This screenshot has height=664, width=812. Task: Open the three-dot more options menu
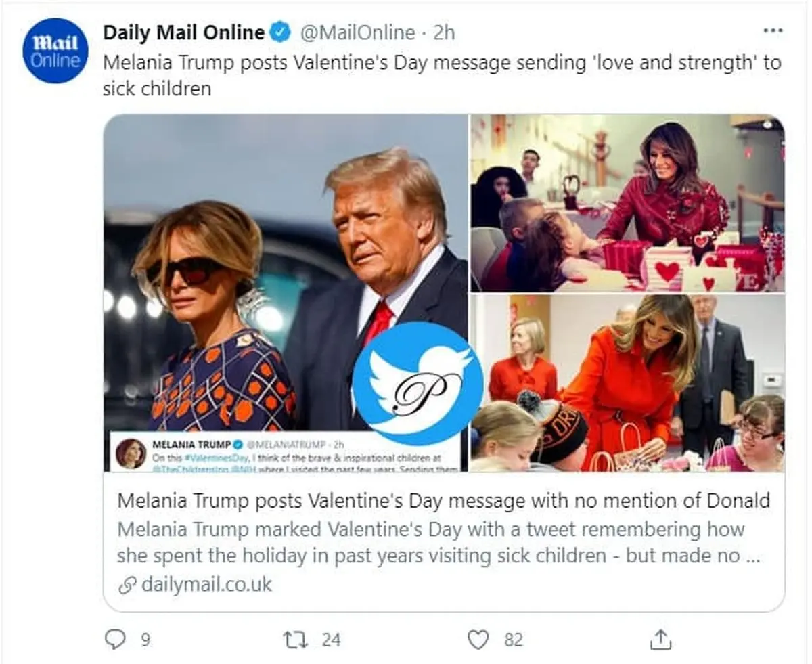click(x=772, y=31)
